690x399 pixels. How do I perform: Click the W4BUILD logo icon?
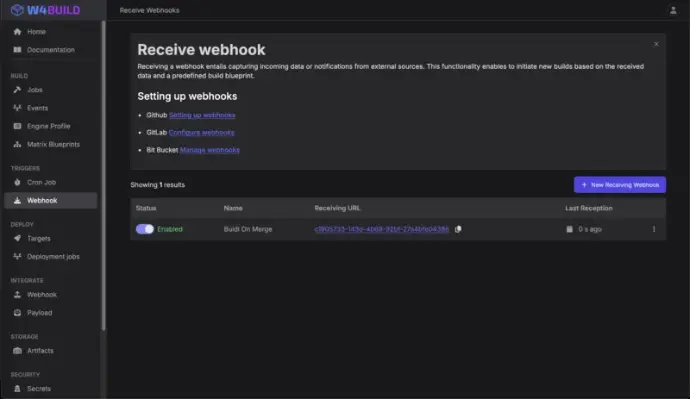coord(17,10)
